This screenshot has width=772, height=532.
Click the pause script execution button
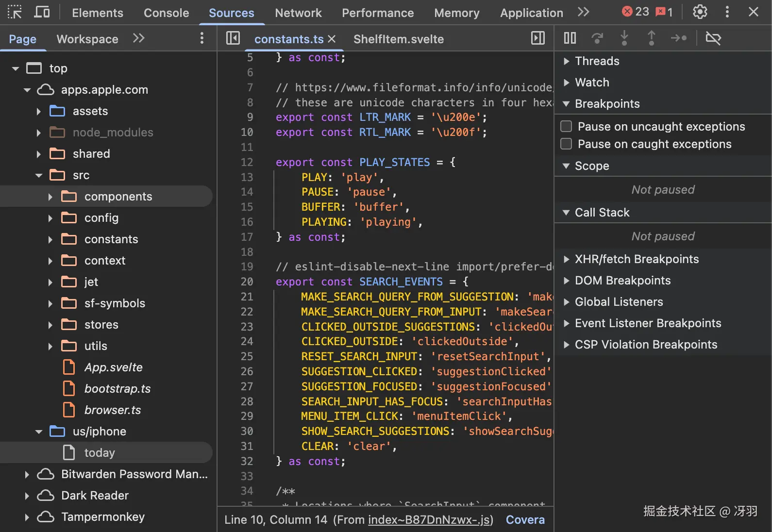point(570,38)
